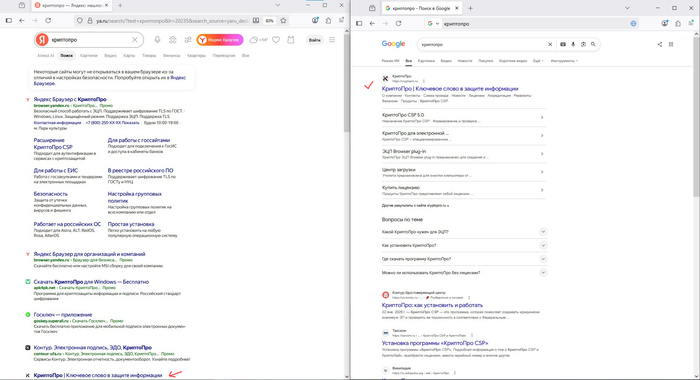The image size is (700, 380).
Task: Open the КриптоПро CSP 5.0 sitelink chevron
Action: [542, 117]
